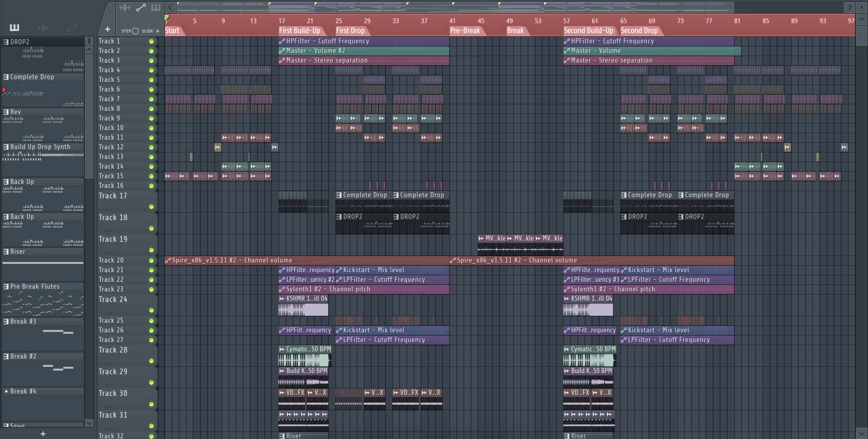Click the picker resize handle beside DROP2
This screenshot has height=439, width=868.
pyautogui.click(x=89, y=41)
